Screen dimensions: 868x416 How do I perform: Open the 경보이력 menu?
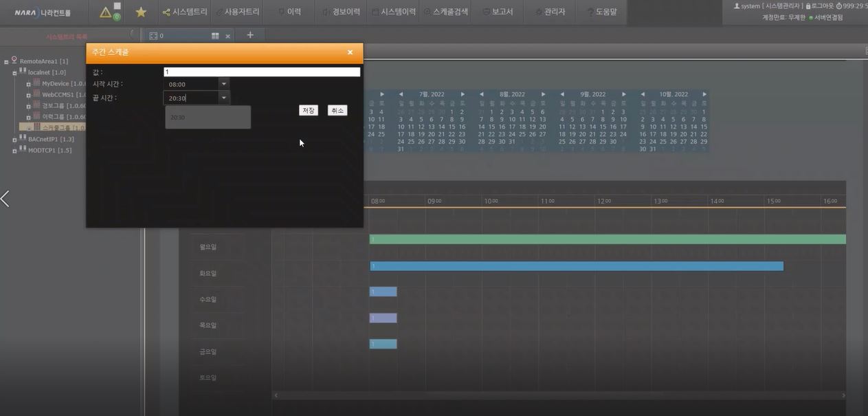(x=342, y=12)
